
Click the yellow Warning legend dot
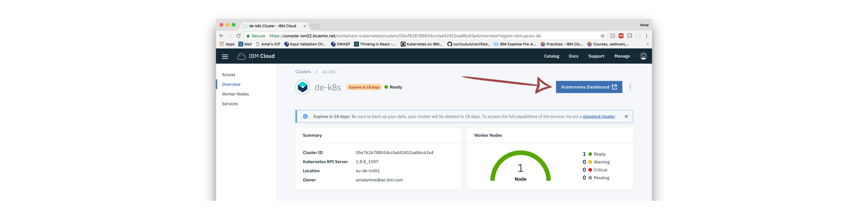point(590,162)
